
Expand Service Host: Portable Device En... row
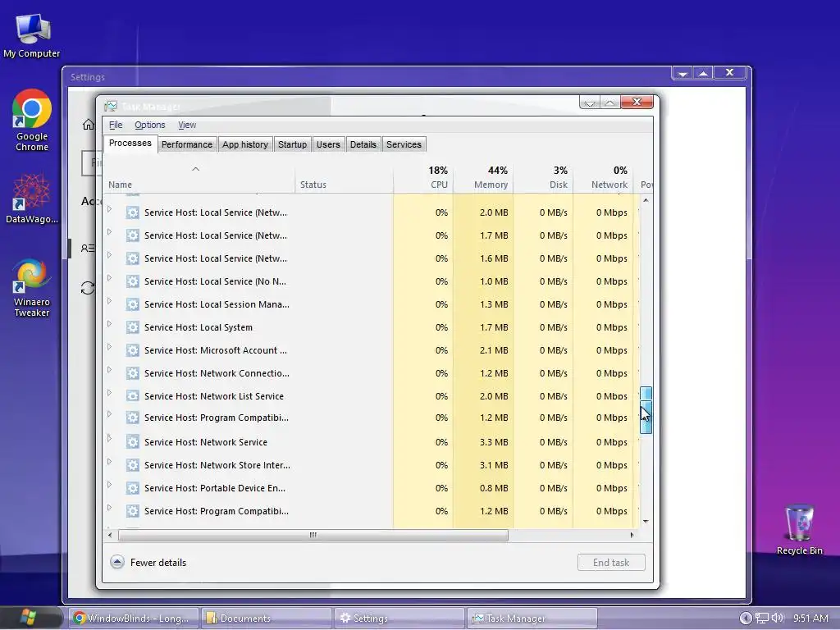pyautogui.click(x=109, y=485)
